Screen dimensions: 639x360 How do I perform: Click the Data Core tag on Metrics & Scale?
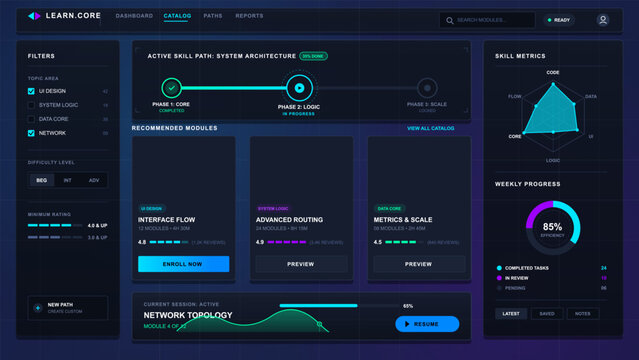389,208
